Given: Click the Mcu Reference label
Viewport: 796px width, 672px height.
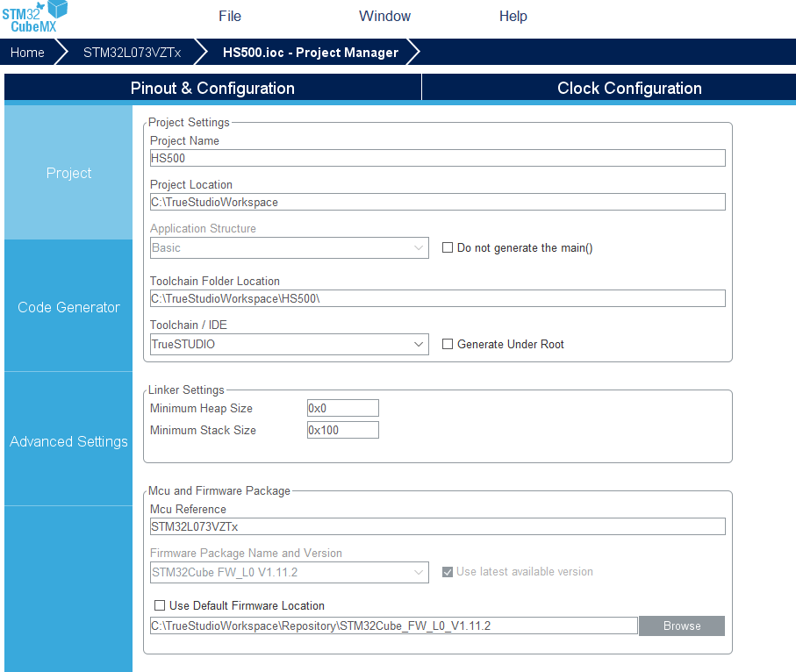Looking at the screenshot, I should [x=189, y=509].
